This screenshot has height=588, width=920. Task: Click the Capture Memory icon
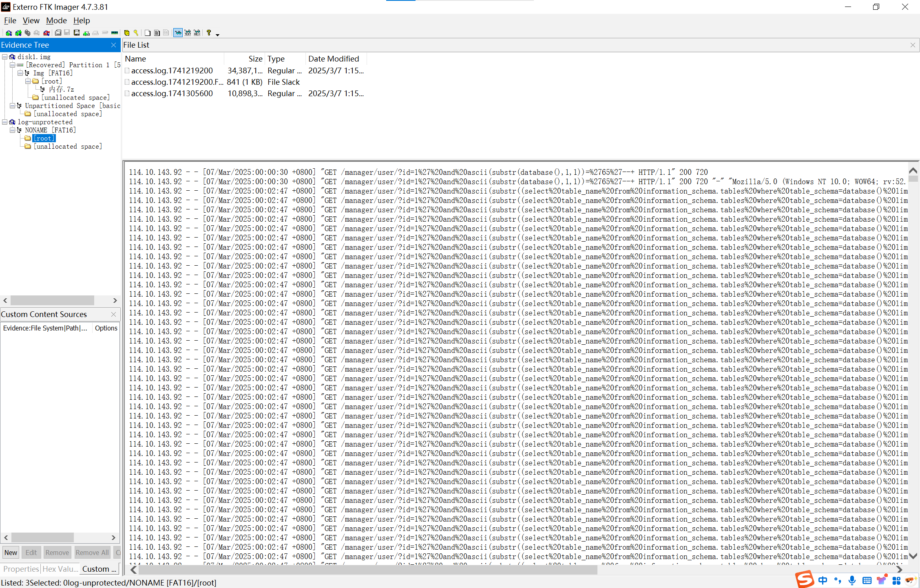pyautogui.click(x=114, y=33)
